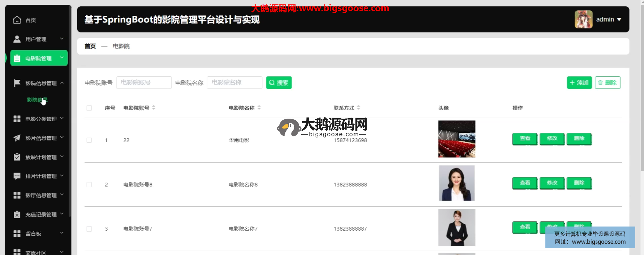Click the paper plane icon for 影片信息管理
The height and width of the screenshot is (255, 644).
[x=17, y=138]
